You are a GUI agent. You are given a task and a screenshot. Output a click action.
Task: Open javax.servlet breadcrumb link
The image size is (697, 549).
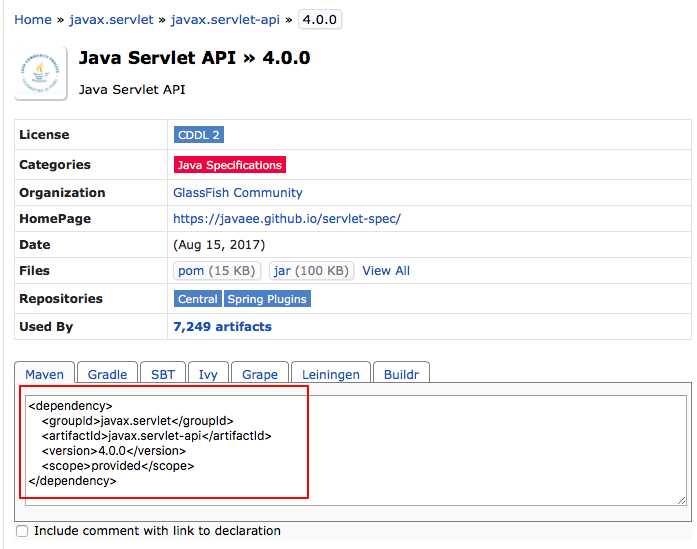pos(111,20)
